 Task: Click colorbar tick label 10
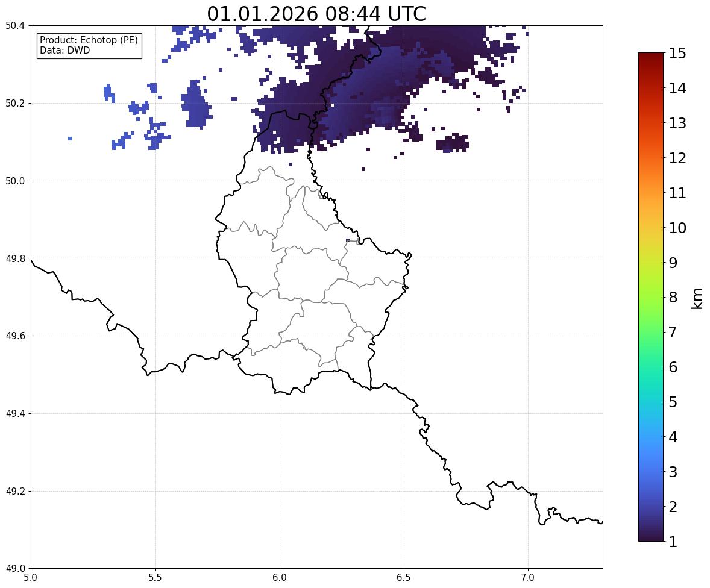[677, 227]
